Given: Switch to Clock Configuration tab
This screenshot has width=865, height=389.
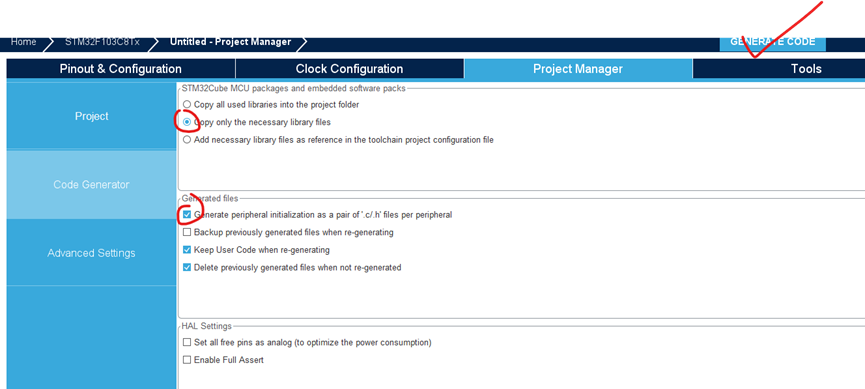Looking at the screenshot, I should tap(349, 69).
